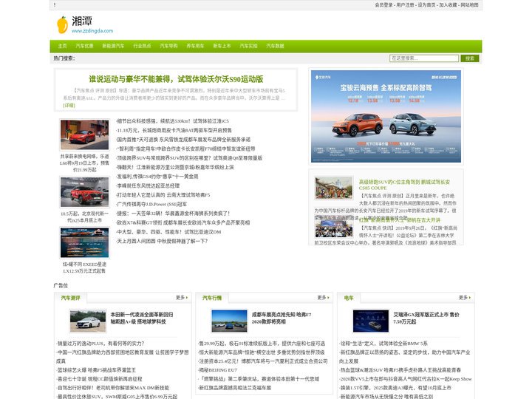Open the crowd photo thumbnail beside CS85 COUPE article
532x399 pixels.
(334, 188)
